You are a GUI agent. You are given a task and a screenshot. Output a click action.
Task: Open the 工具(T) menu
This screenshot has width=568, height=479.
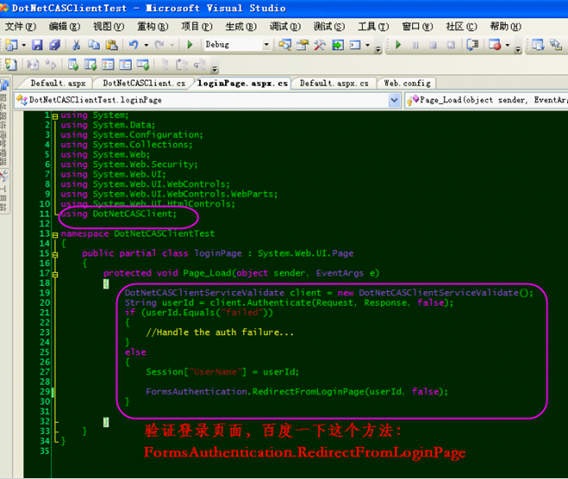pyautogui.click(x=373, y=26)
